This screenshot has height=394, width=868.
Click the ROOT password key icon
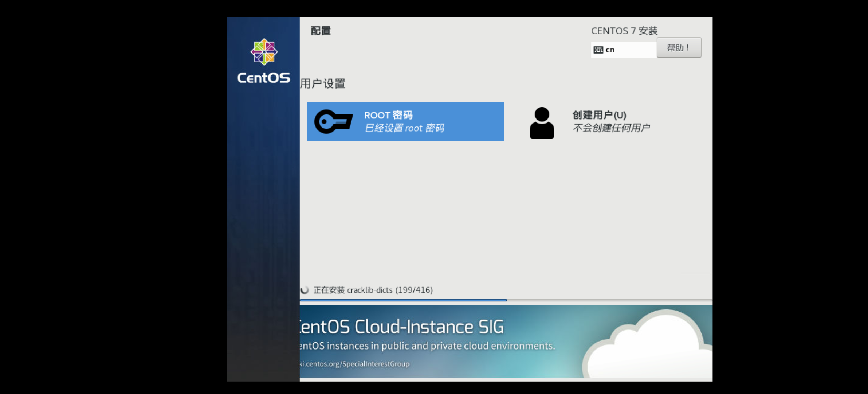(x=333, y=122)
